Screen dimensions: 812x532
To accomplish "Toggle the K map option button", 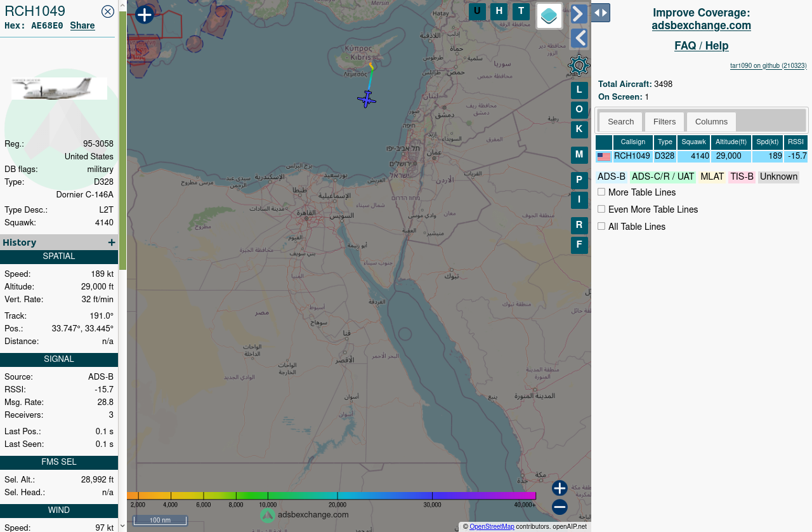I will pos(579,130).
